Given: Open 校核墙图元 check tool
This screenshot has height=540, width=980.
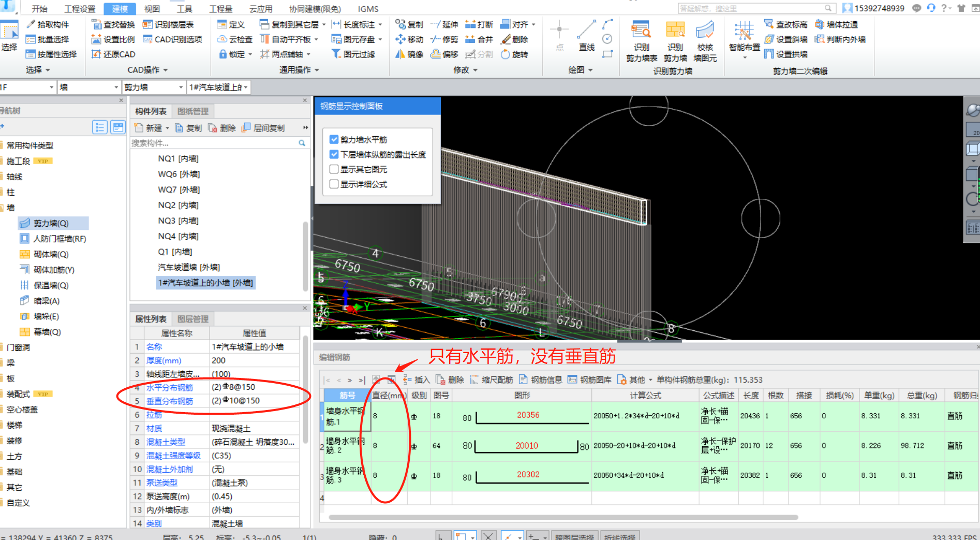Looking at the screenshot, I should [705, 41].
